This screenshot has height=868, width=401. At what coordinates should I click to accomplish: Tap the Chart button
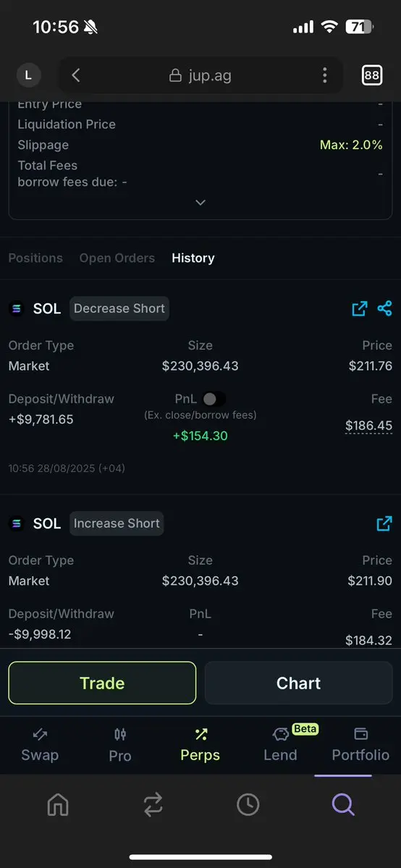298,683
